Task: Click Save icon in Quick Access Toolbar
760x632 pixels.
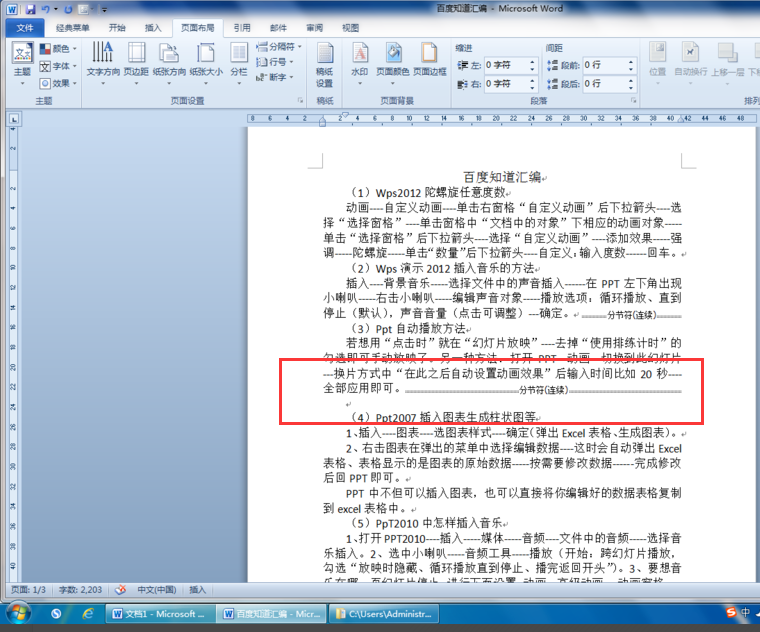Action: click(x=31, y=9)
